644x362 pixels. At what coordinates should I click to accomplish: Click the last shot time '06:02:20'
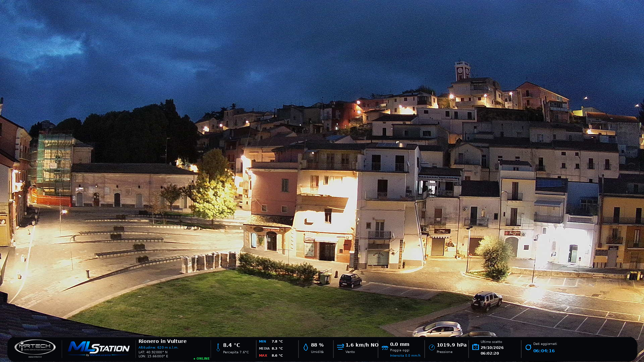click(x=490, y=353)
